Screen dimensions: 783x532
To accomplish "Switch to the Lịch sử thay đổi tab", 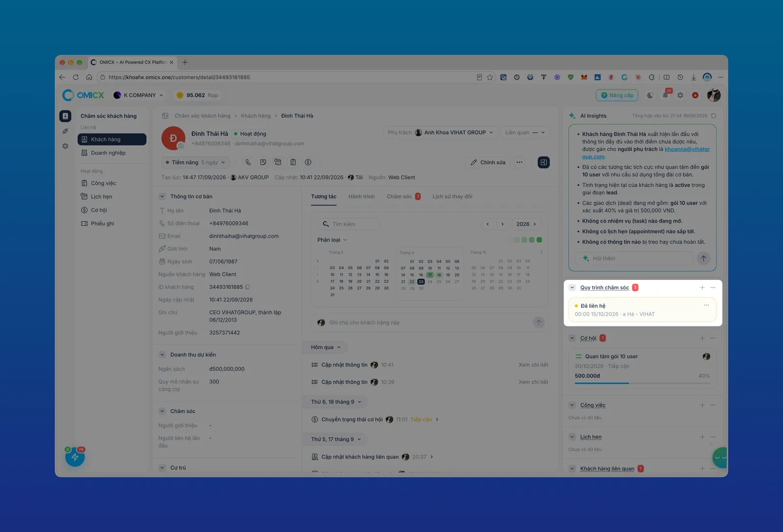I will point(452,197).
